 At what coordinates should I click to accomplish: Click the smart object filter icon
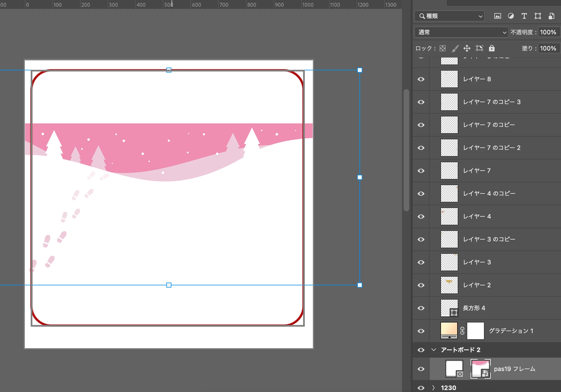[x=551, y=16]
